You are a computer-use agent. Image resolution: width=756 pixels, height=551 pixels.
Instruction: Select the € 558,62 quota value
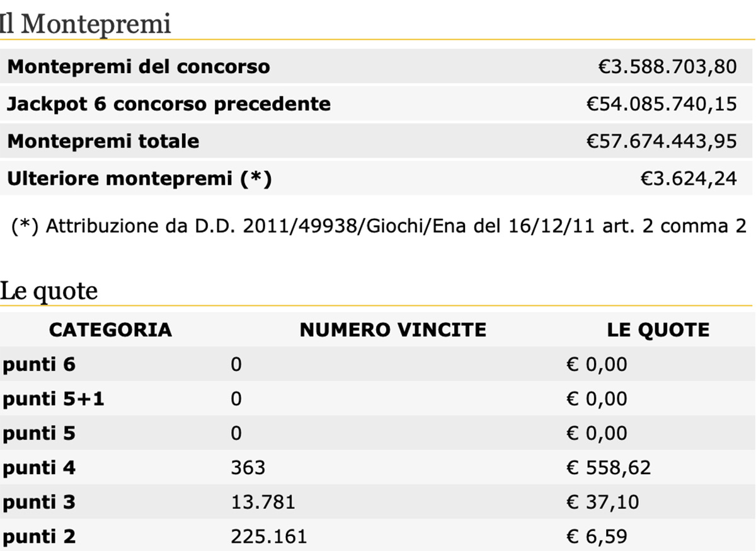click(609, 467)
